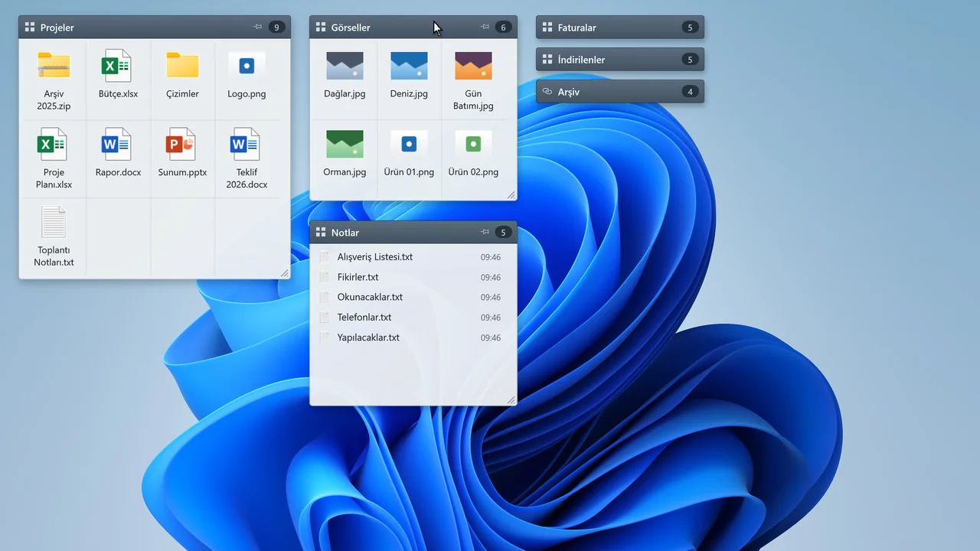Select Fikirler.txt in the Notlar list
Screen dimensions: 980x551
tap(413, 277)
